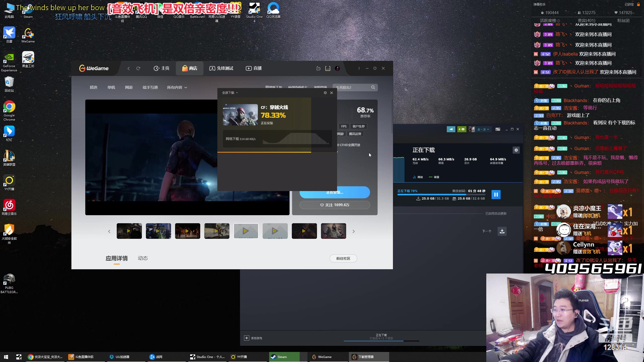Open the 先锋测试 tab
The width and height of the screenshot is (644, 362).
click(x=221, y=68)
